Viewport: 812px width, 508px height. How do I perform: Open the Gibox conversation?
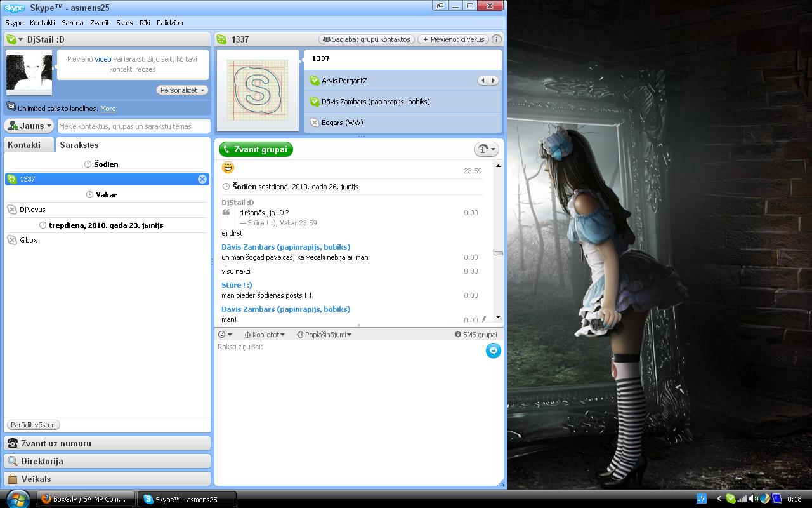coord(107,240)
